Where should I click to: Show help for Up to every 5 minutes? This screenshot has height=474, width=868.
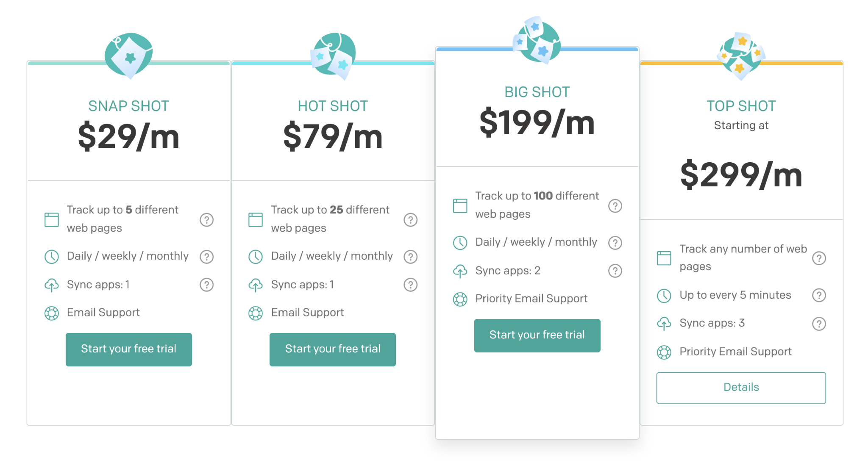[x=819, y=295]
